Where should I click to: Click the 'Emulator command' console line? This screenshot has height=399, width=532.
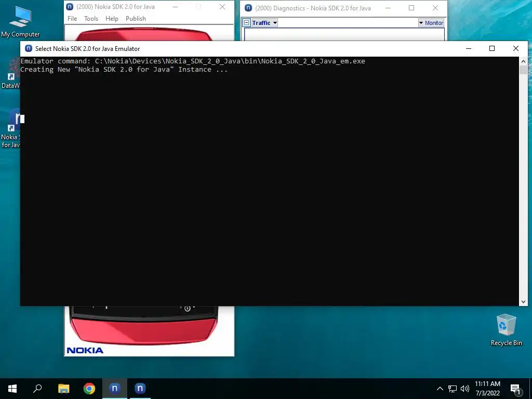(193, 61)
